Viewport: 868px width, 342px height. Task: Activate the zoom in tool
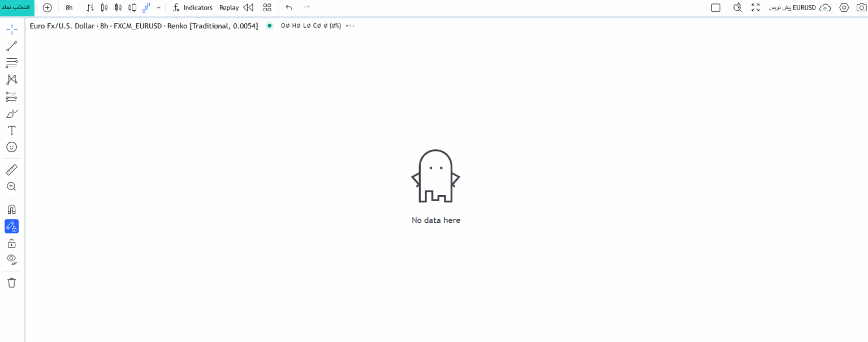tap(11, 187)
